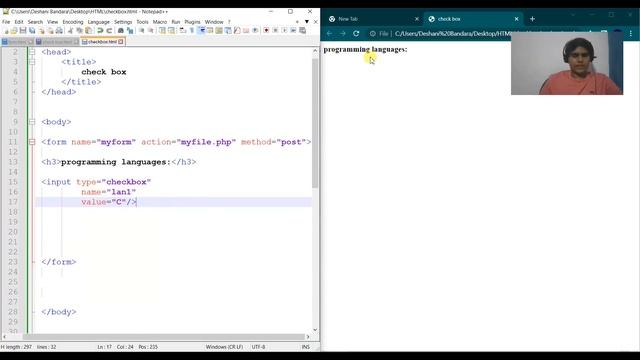
Task: Click the site info icon before File
Action: pos(372,33)
